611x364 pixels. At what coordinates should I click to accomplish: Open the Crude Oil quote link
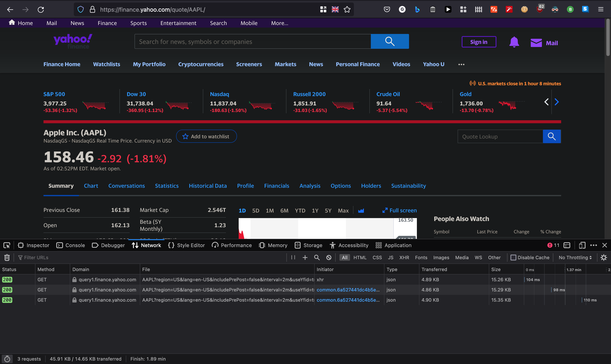click(x=388, y=94)
